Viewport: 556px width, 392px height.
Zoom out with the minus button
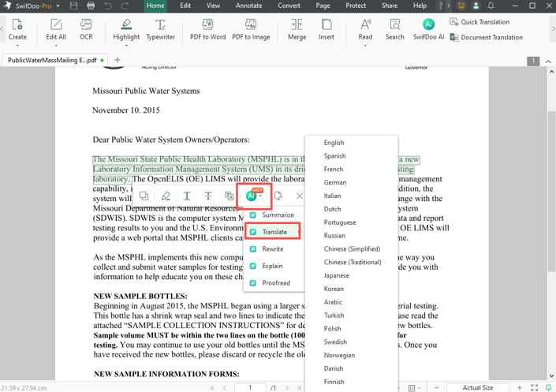[x=436, y=388]
